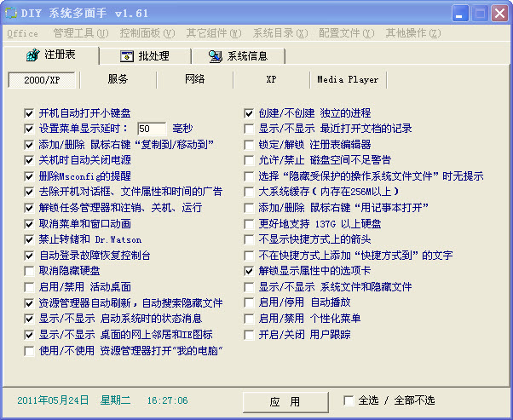Click the 应用 apply button
Screen dimensions: 513x420
(x=284, y=401)
